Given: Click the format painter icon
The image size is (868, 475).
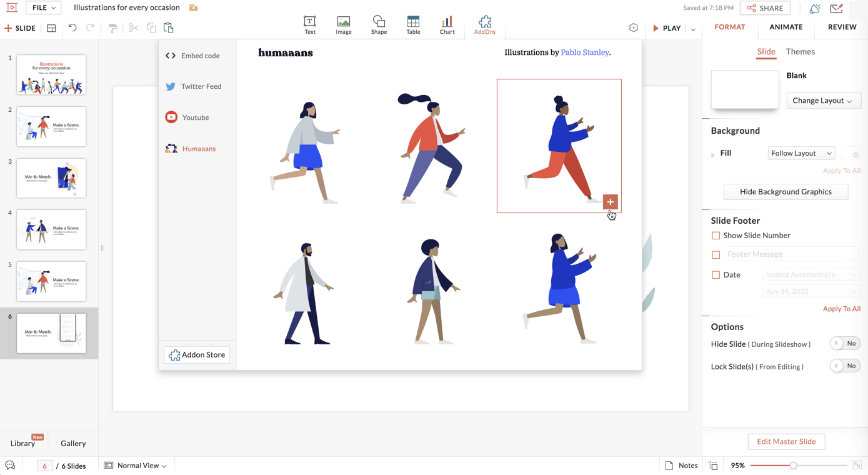Looking at the screenshot, I should point(113,28).
